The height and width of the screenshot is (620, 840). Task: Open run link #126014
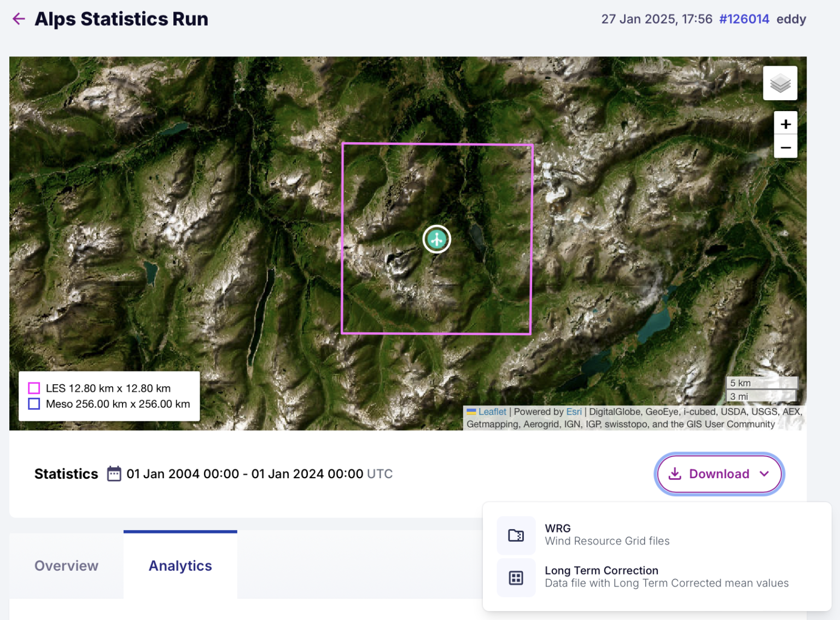click(744, 19)
